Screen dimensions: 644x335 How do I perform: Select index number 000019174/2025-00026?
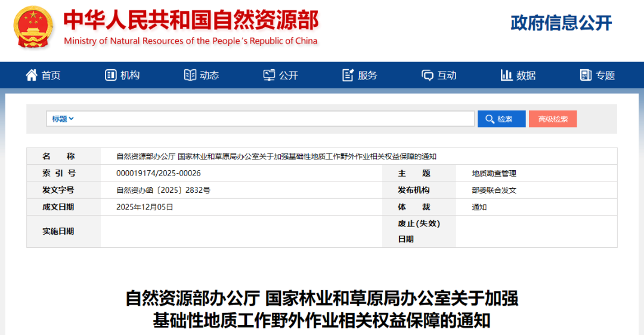(159, 173)
